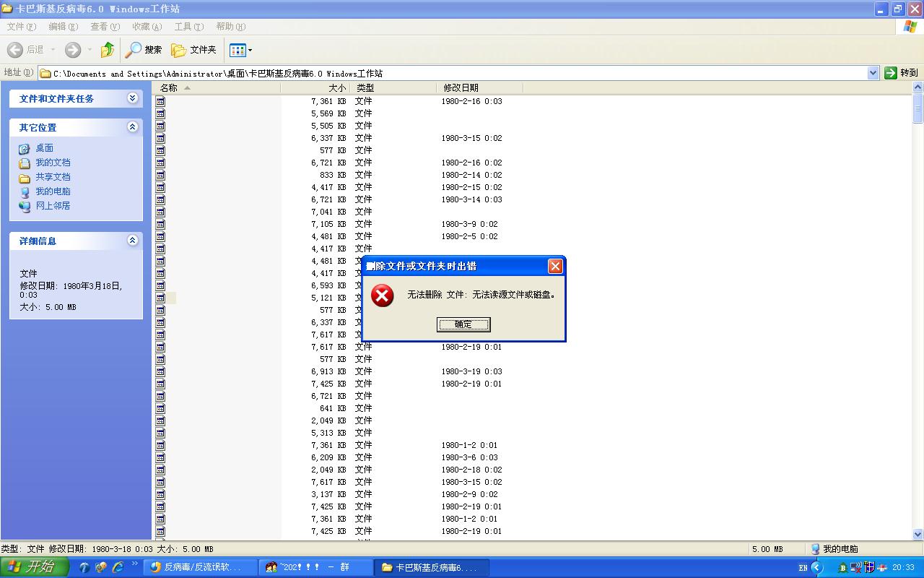Open the views menu button
The image size is (924, 578).
[x=240, y=50]
